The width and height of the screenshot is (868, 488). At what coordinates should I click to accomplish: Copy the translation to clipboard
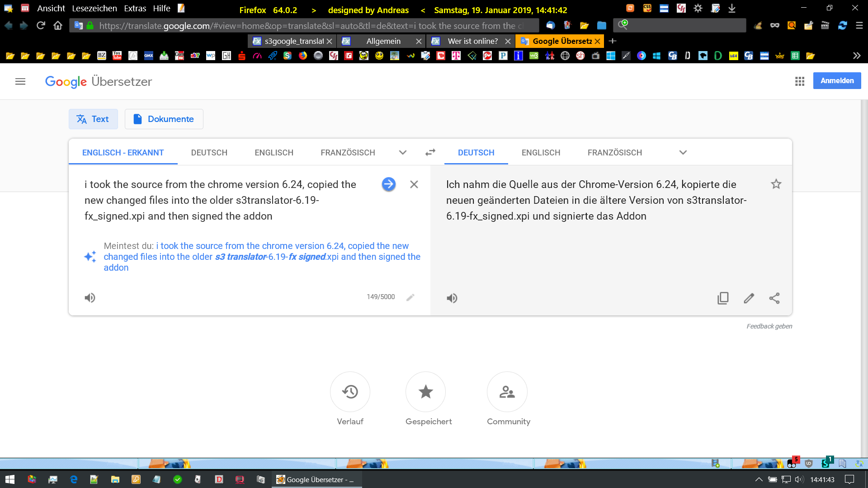(x=723, y=298)
